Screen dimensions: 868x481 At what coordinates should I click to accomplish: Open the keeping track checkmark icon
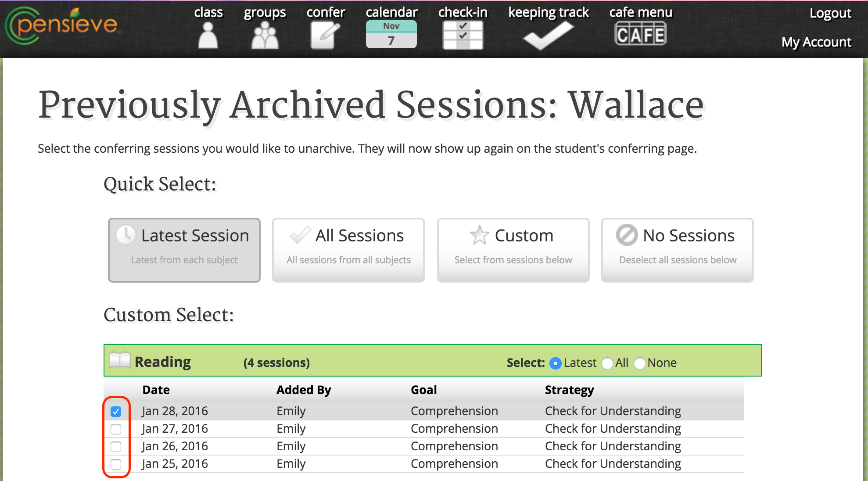548,35
